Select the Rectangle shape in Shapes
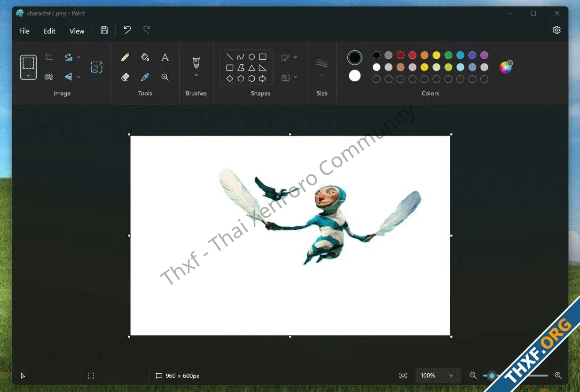 263,57
